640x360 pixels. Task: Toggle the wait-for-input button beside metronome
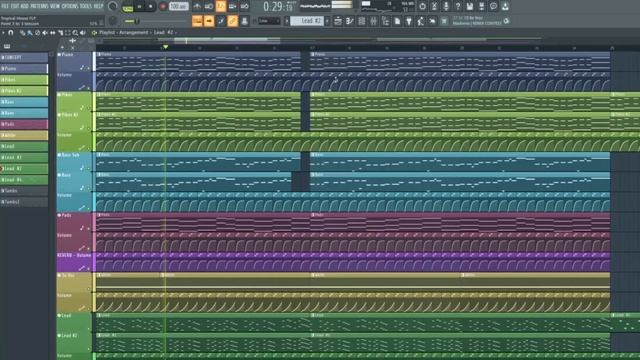click(209, 6)
